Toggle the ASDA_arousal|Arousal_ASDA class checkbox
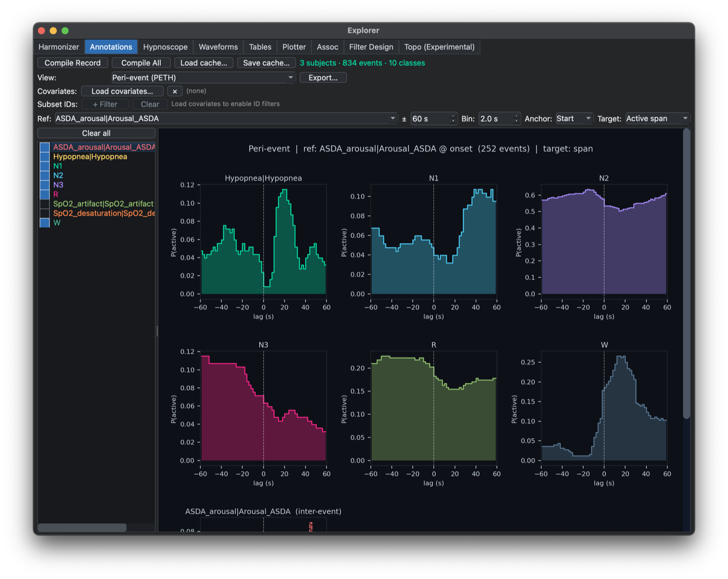The height and width of the screenshot is (579, 728). coord(45,147)
